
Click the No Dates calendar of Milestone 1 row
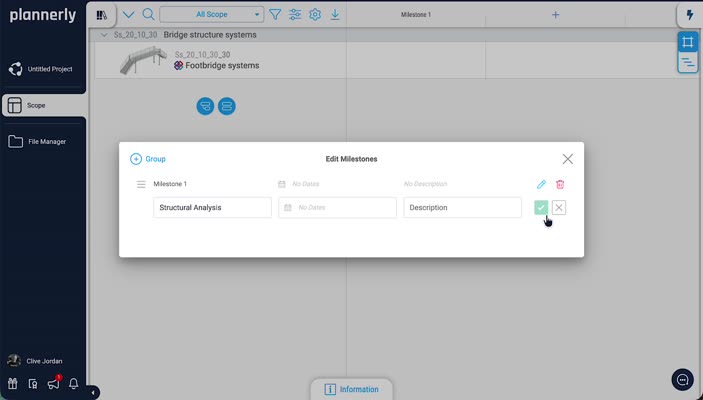[x=299, y=184]
